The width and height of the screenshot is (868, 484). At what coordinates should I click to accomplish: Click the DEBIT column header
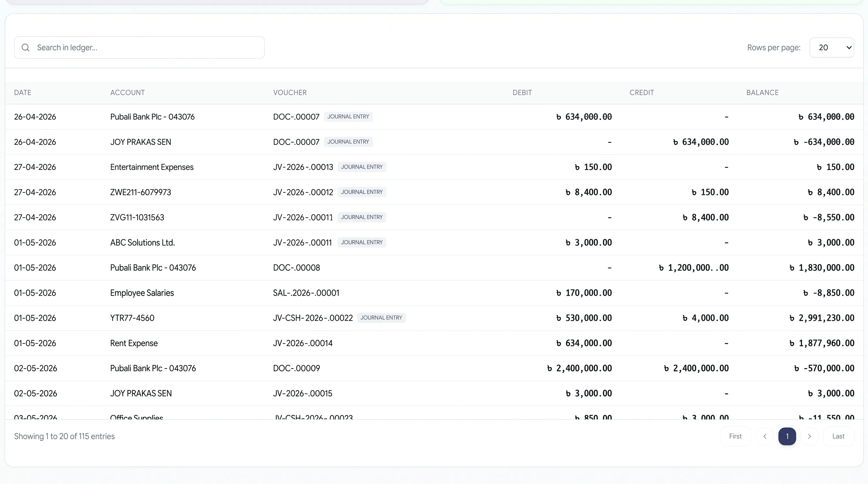point(522,93)
